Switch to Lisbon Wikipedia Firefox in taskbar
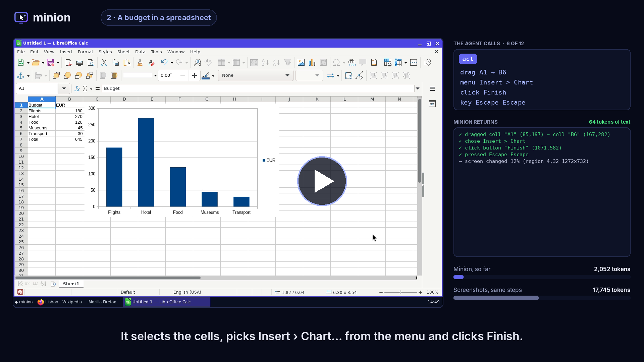This screenshot has width=644, height=362. [x=77, y=302]
